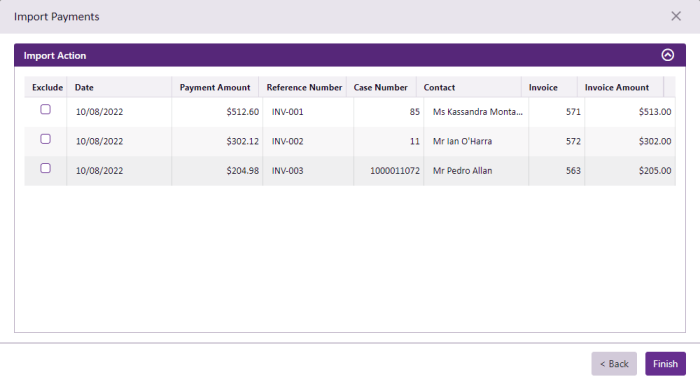Click the Reference Number column header
700x384 pixels.
[x=303, y=87]
